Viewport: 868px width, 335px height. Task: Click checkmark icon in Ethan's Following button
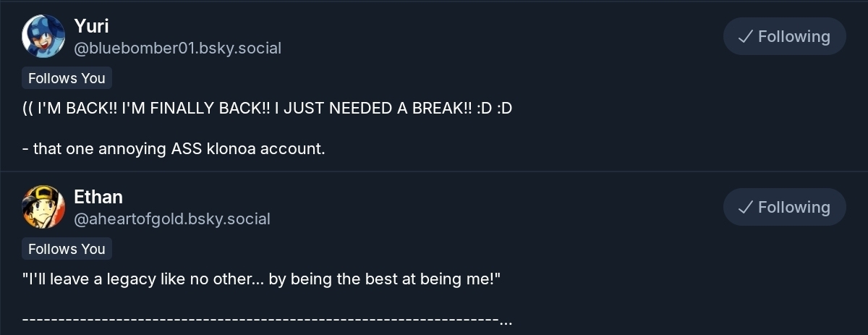746,208
